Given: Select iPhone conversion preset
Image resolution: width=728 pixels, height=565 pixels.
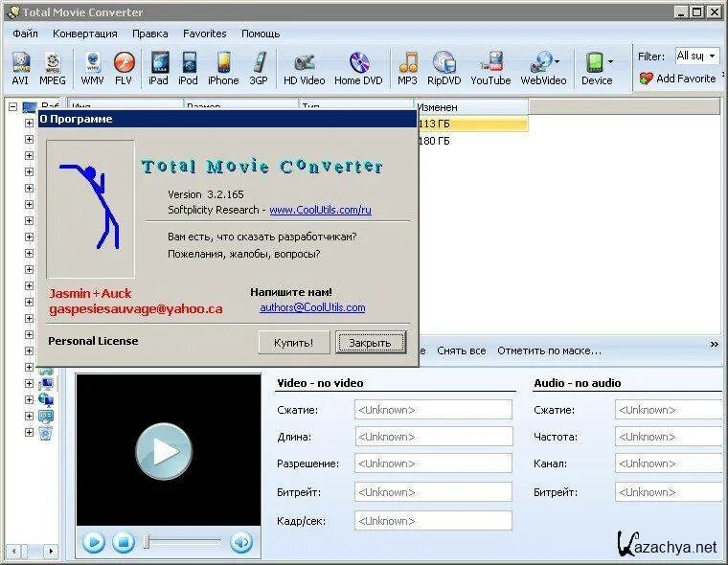Looking at the screenshot, I should pos(223,68).
